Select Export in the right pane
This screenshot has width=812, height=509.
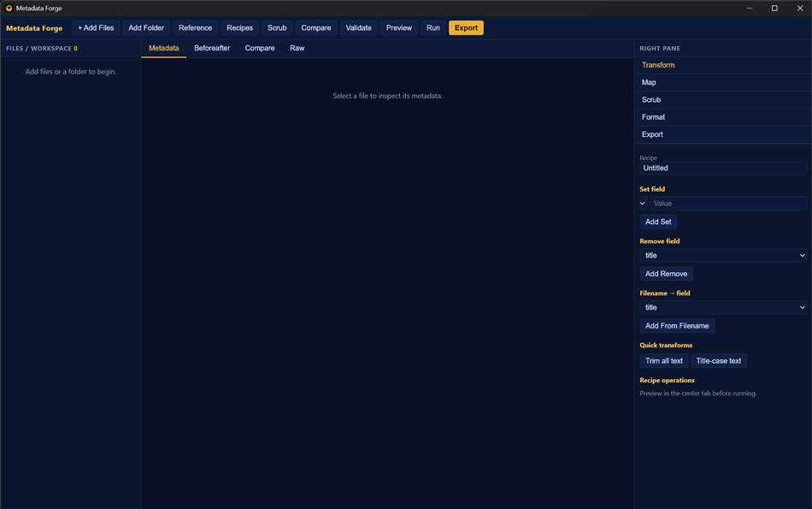coord(723,134)
